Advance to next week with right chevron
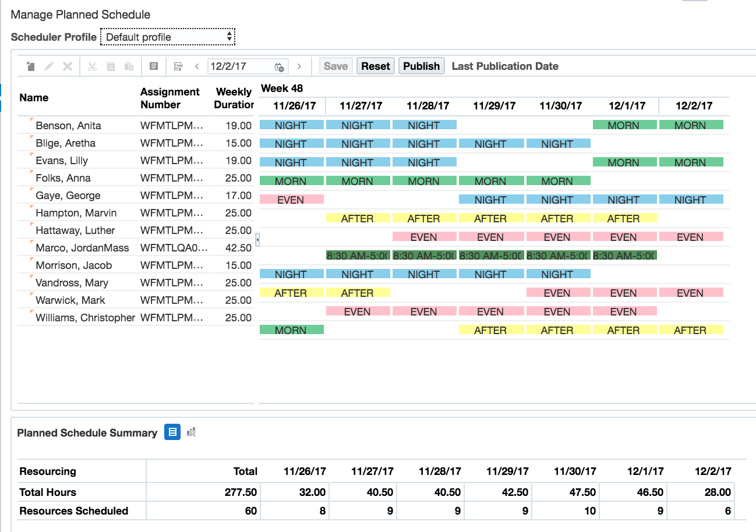This screenshot has height=532, width=756. 299,66
